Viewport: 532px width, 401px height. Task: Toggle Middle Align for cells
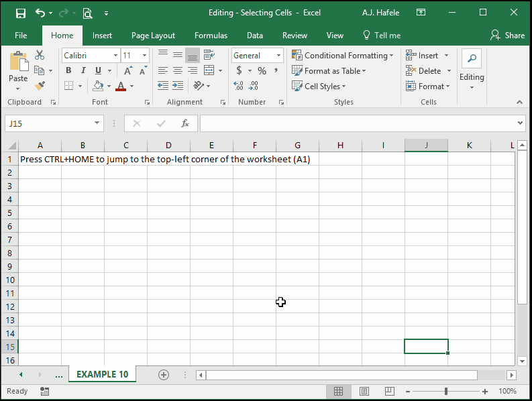[x=178, y=55]
